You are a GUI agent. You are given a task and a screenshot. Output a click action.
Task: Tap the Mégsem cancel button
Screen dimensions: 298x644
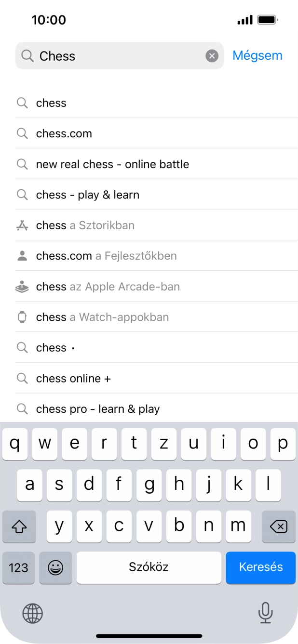[257, 56]
